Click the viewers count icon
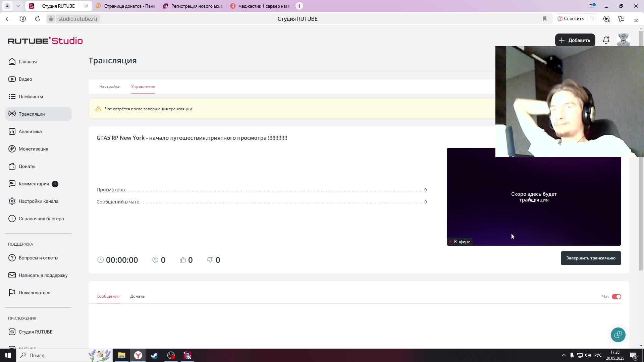 [155, 260]
